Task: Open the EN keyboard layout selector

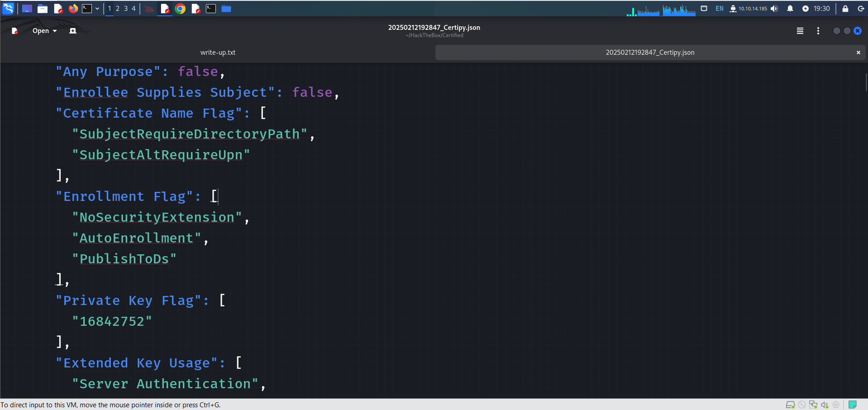Action: point(719,9)
